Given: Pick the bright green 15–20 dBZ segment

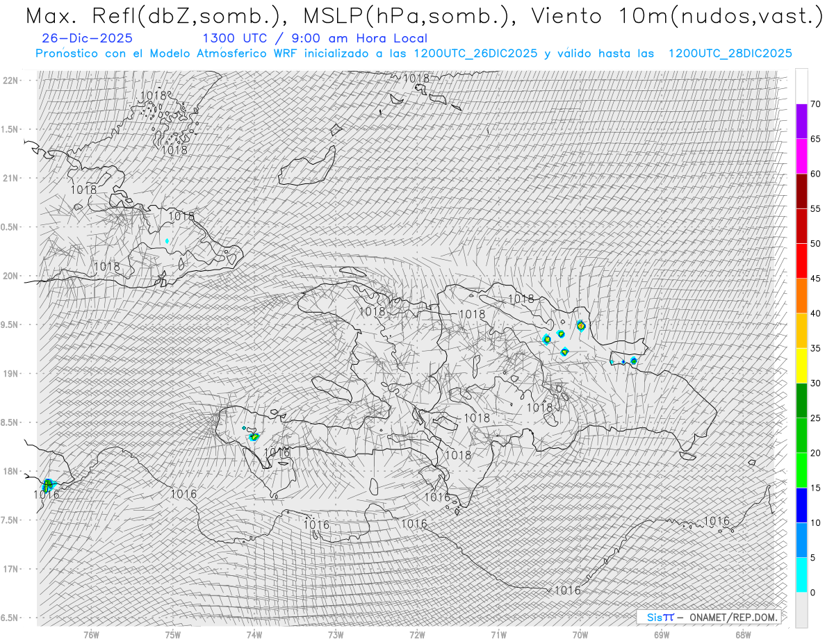Looking at the screenshot, I should [801, 470].
